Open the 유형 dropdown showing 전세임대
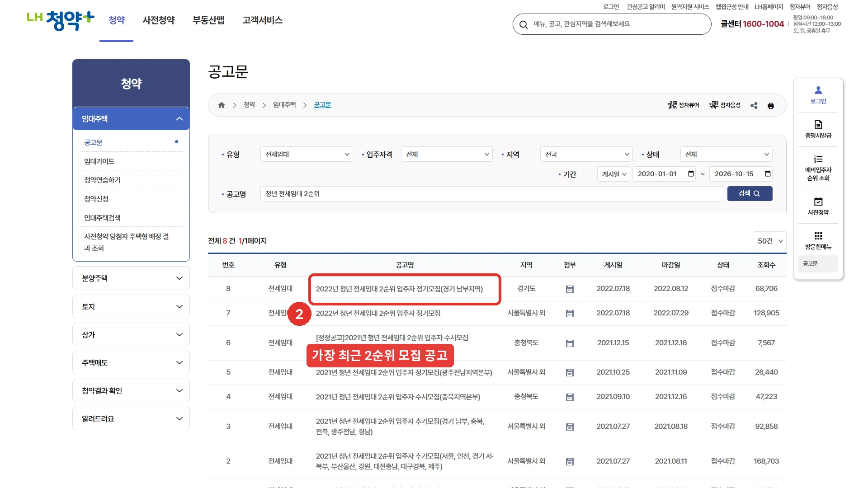Viewport: 868px width, 488px height. click(307, 155)
